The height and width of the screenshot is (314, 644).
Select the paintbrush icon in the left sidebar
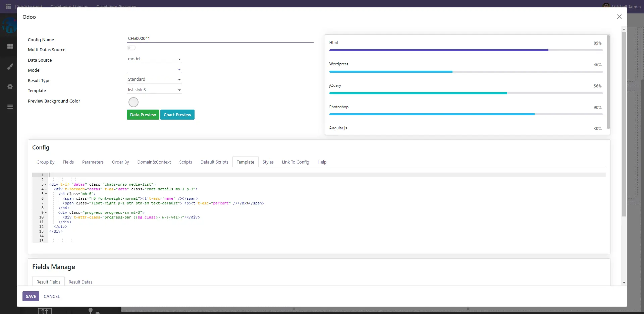point(10,67)
